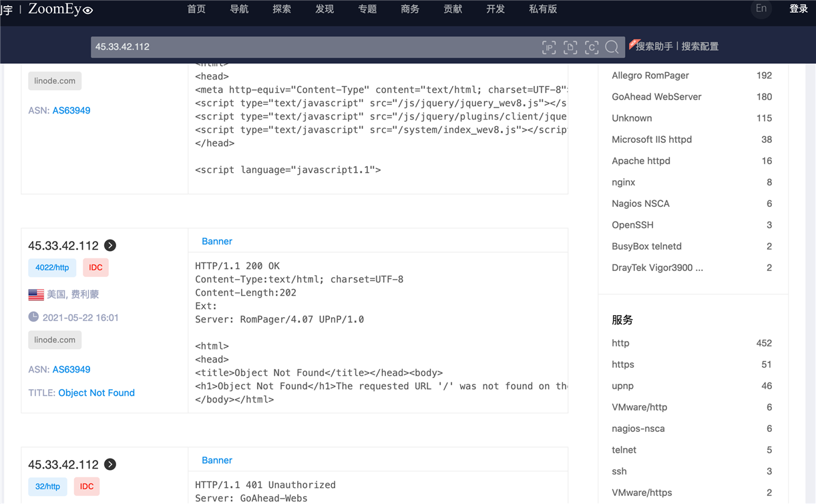
Task: Click 登录 to log in
Action: [799, 9]
